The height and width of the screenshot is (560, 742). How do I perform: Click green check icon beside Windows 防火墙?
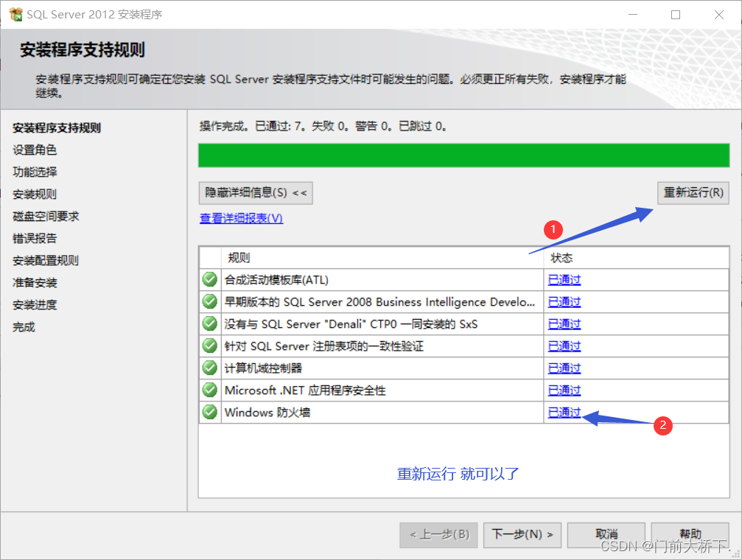click(x=210, y=412)
